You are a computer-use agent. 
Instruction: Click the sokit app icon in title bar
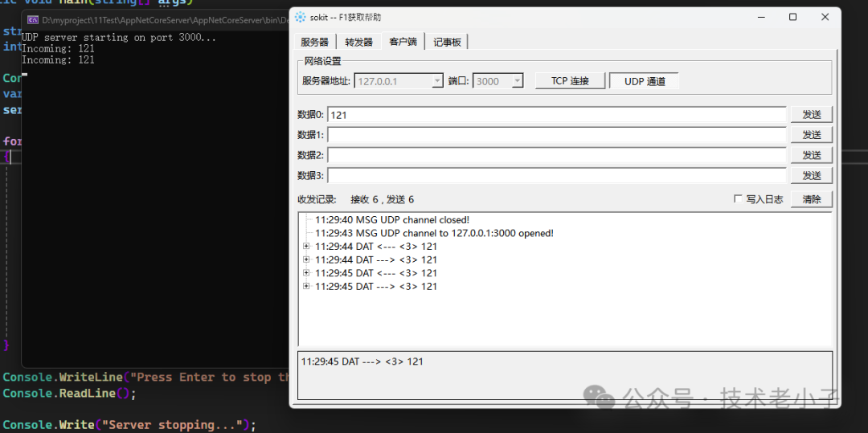click(x=301, y=17)
